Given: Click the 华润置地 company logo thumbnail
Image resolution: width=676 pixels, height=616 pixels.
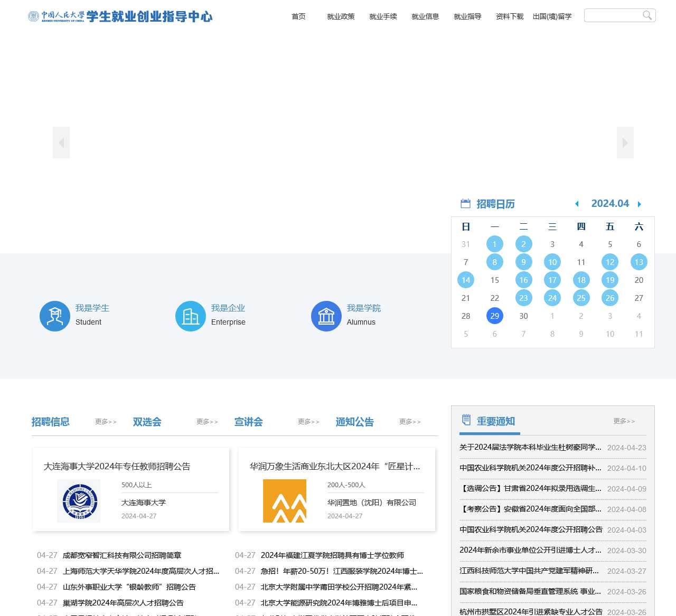Looking at the screenshot, I should [x=285, y=500].
